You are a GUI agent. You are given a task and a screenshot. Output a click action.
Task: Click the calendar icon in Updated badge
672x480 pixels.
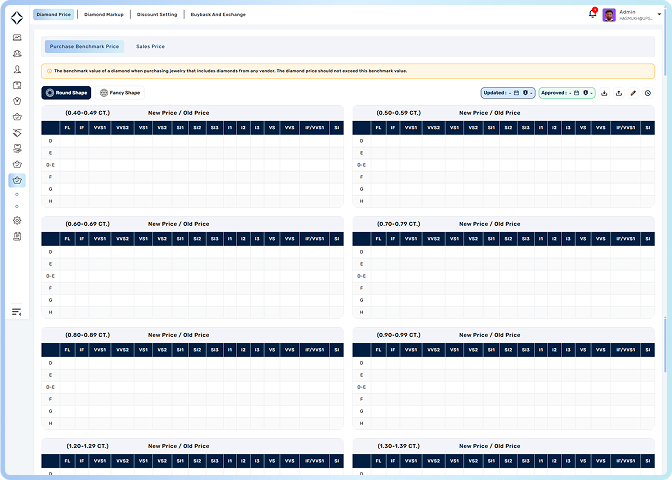(516, 93)
